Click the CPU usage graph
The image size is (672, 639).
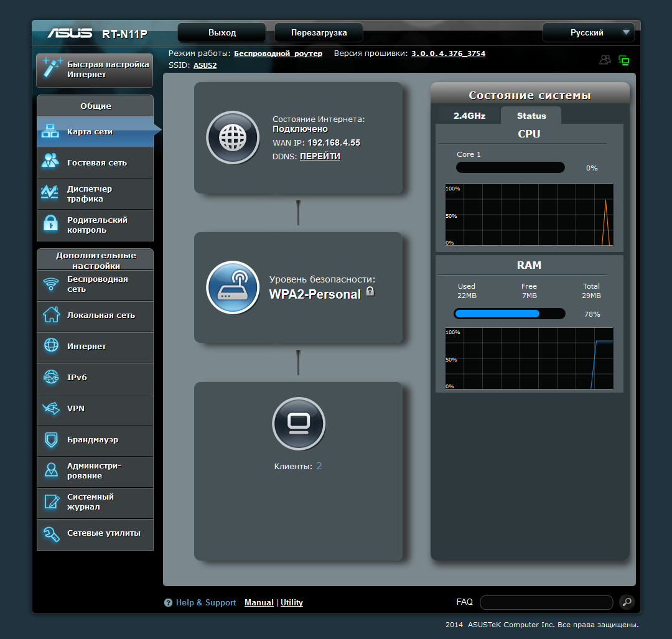point(530,215)
